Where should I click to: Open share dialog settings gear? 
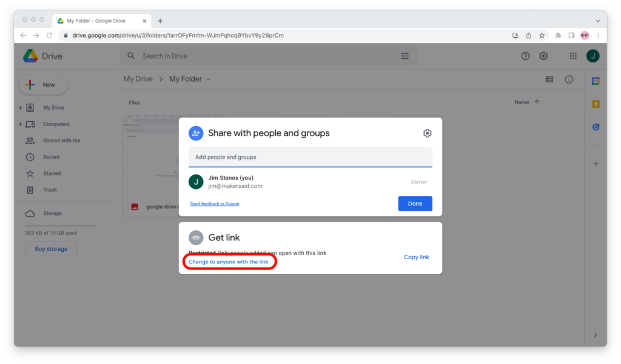point(427,133)
